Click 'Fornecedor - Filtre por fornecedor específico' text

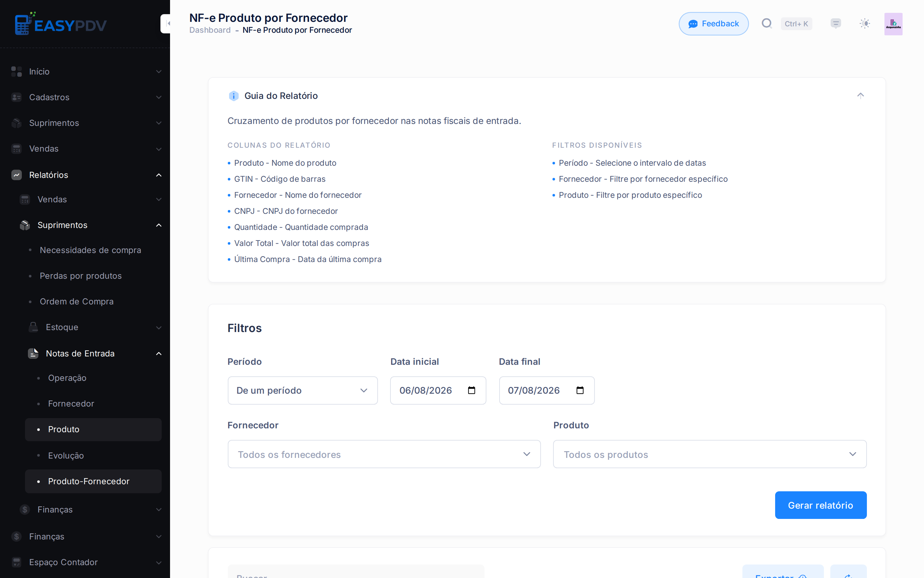click(643, 179)
